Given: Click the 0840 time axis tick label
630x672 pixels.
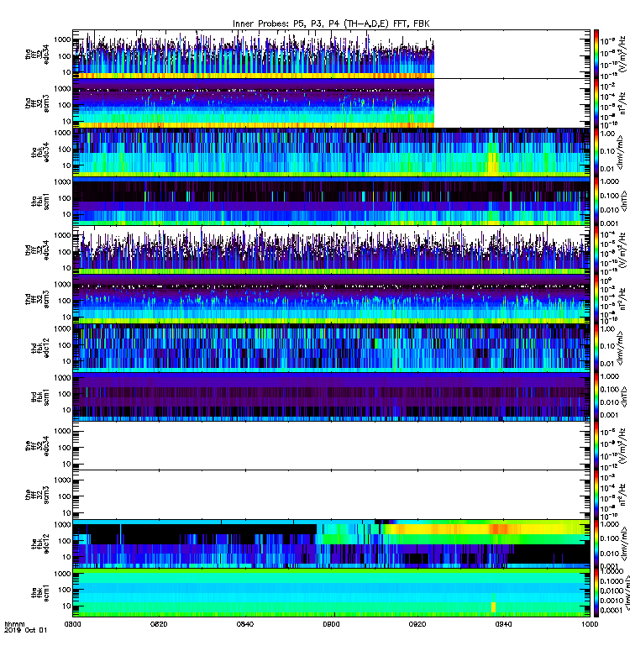Looking at the screenshot, I should pyautogui.click(x=245, y=624).
